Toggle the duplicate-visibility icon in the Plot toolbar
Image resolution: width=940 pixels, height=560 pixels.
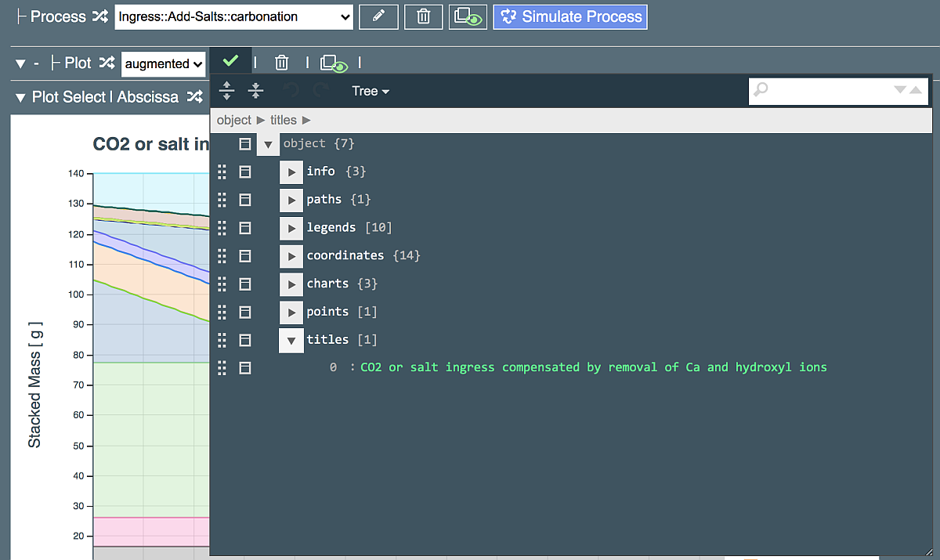tap(332, 63)
